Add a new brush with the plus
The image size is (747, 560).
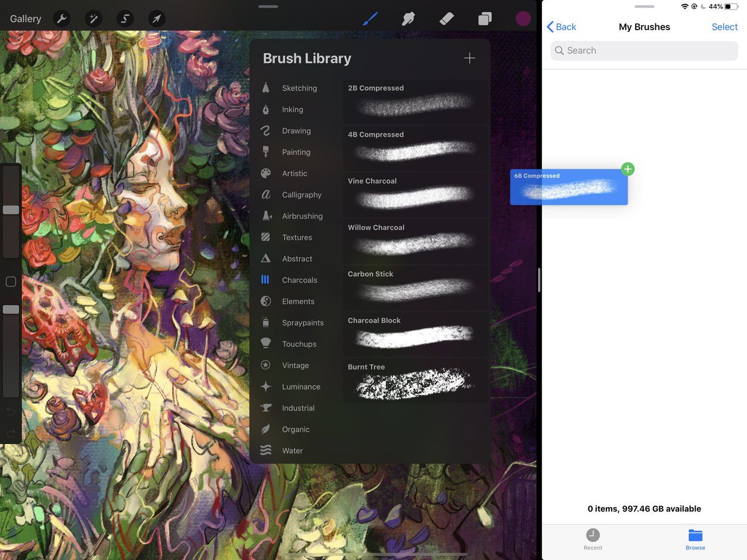(469, 58)
